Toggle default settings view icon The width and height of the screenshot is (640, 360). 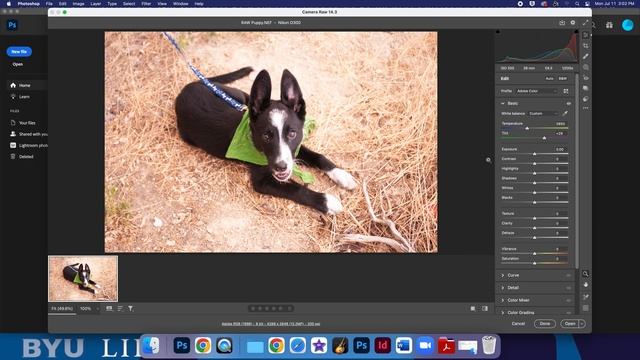pos(485,309)
